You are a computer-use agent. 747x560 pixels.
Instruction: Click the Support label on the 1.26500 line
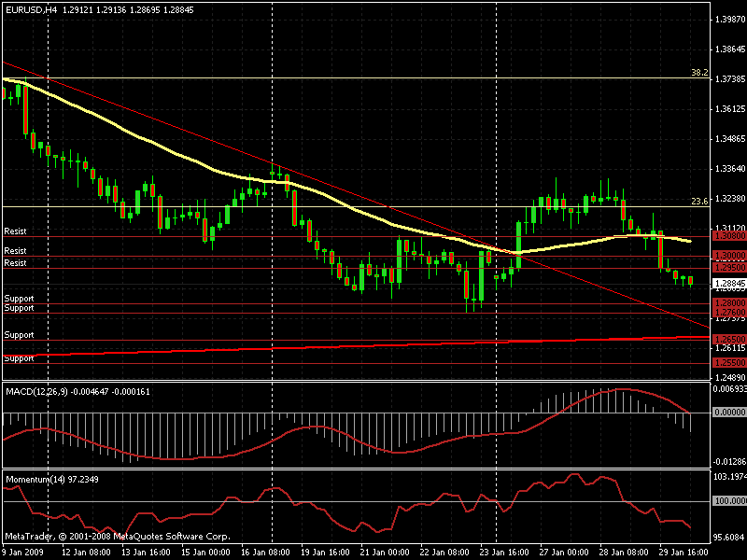click(x=19, y=335)
